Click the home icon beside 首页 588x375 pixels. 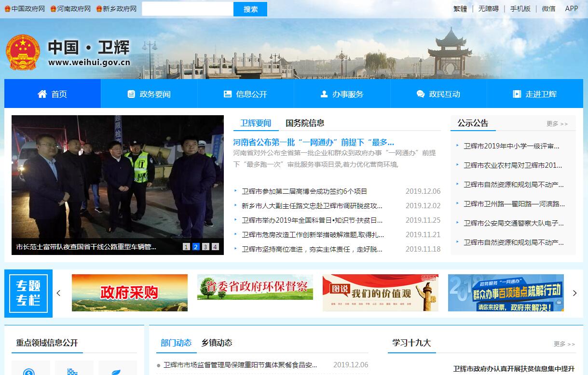42,94
